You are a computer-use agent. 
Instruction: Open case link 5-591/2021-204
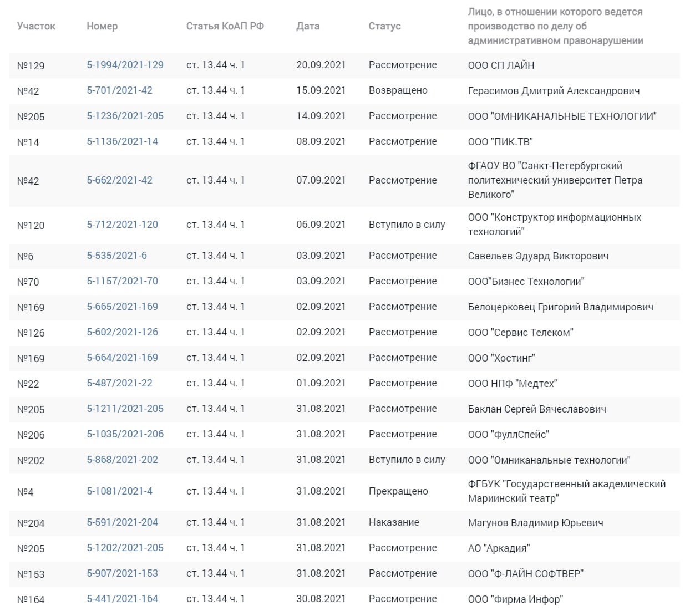point(122,522)
